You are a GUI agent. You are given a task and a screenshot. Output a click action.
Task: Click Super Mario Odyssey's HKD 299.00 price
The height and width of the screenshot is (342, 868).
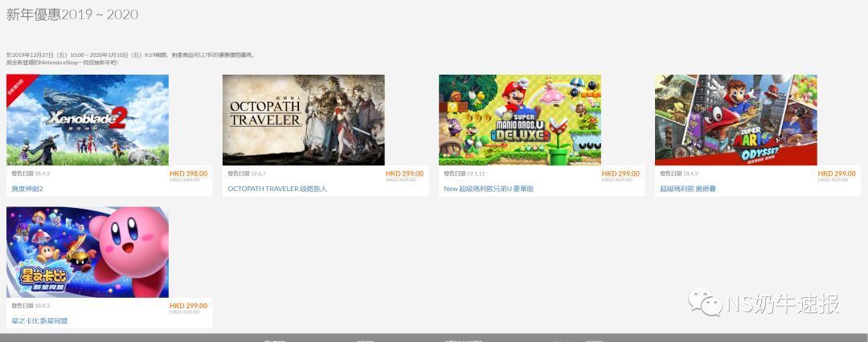[x=837, y=173]
